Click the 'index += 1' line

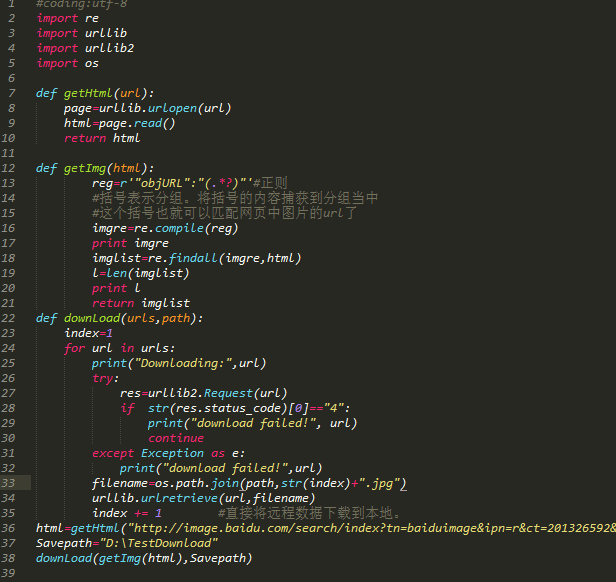click(x=127, y=513)
